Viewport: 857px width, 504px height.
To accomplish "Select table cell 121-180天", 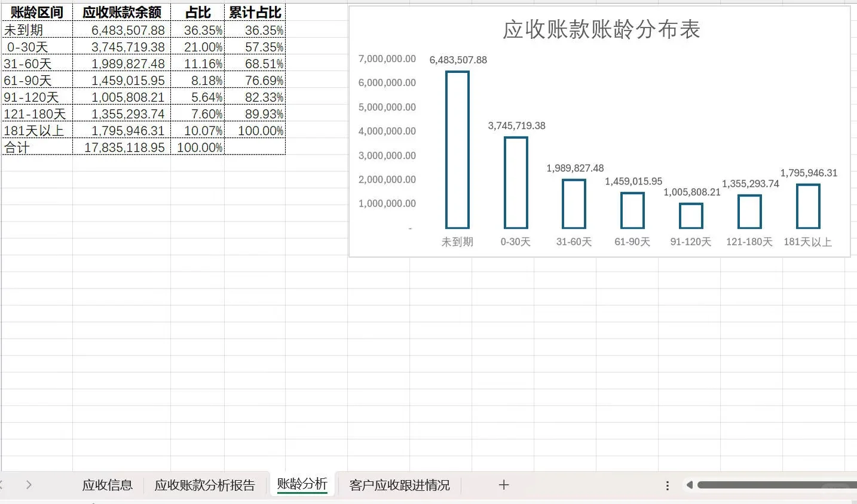I will click(37, 113).
